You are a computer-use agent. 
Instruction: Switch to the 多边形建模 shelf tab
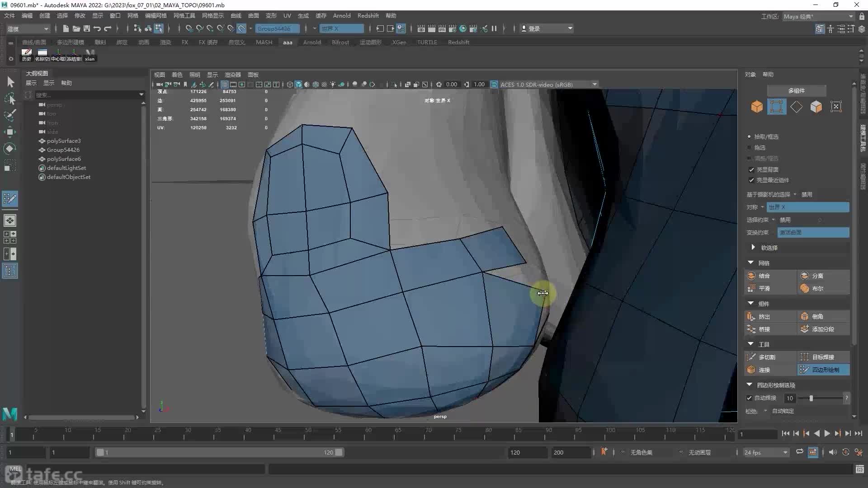tap(71, 42)
